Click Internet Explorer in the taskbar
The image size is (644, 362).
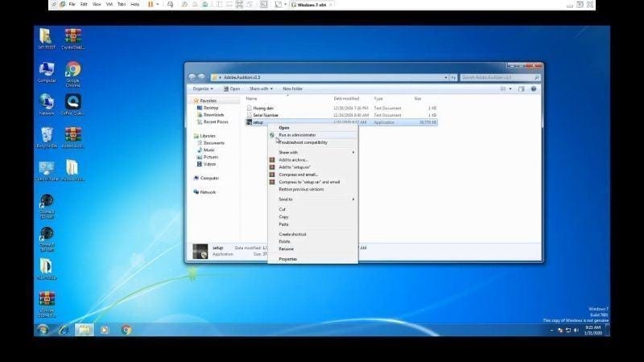coord(63,330)
